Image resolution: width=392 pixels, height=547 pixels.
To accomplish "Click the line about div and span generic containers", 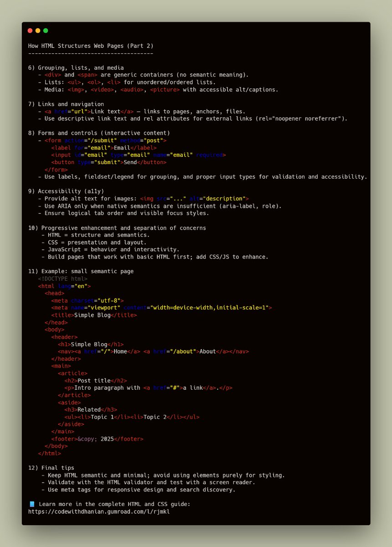I will (143, 75).
